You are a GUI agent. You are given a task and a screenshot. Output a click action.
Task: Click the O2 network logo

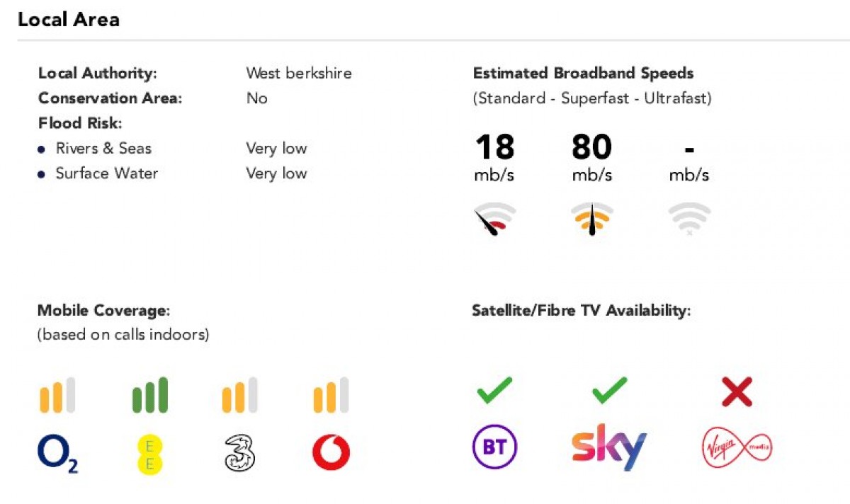[x=57, y=454]
